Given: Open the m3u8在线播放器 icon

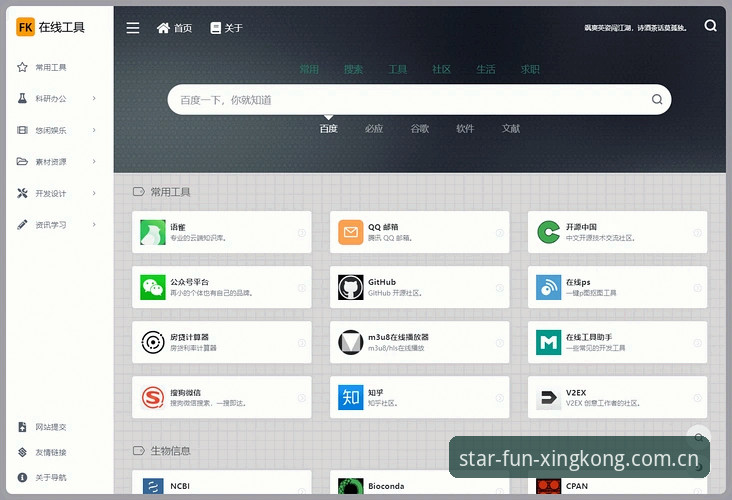Looking at the screenshot, I should pyautogui.click(x=351, y=343).
